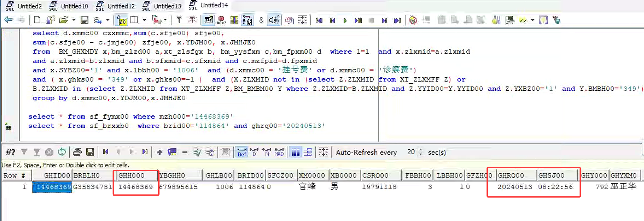644x221 pixels.
Task: Select the cell showing 19791118
Action: [379, 187]
